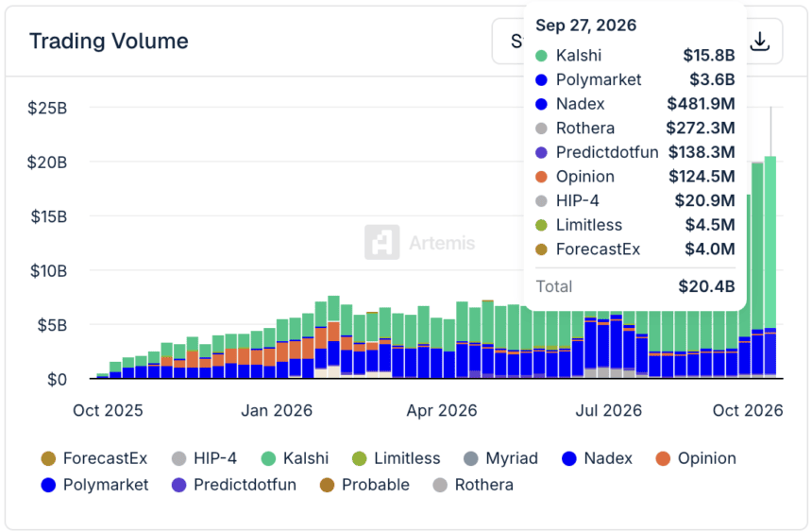This screenshot has width=812, height=532.
Task: Click the Trading Volume title
Action: click(x=109, y=41)
